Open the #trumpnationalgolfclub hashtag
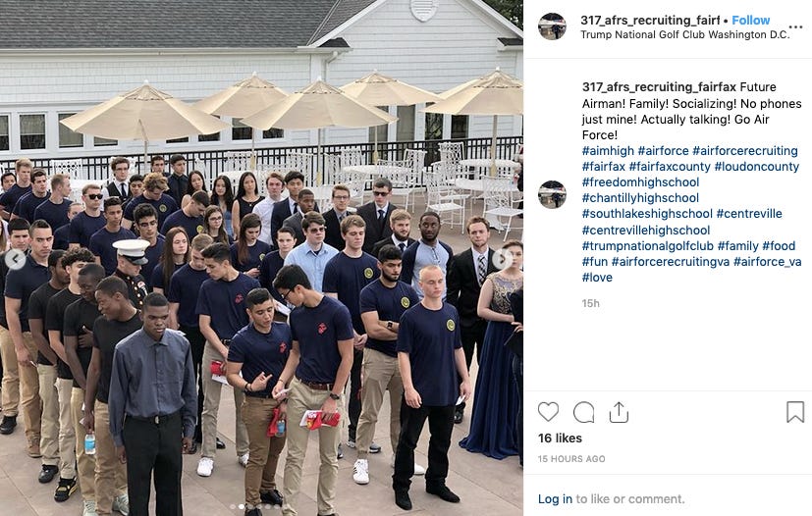The height and width of the screenshot is (516, 812). [647, 246]
